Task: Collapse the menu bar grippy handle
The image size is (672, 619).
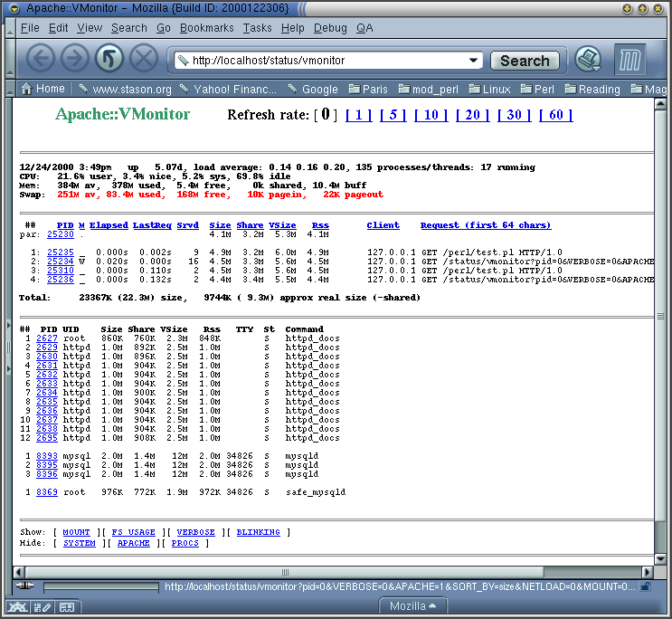Action: [10, 28]
